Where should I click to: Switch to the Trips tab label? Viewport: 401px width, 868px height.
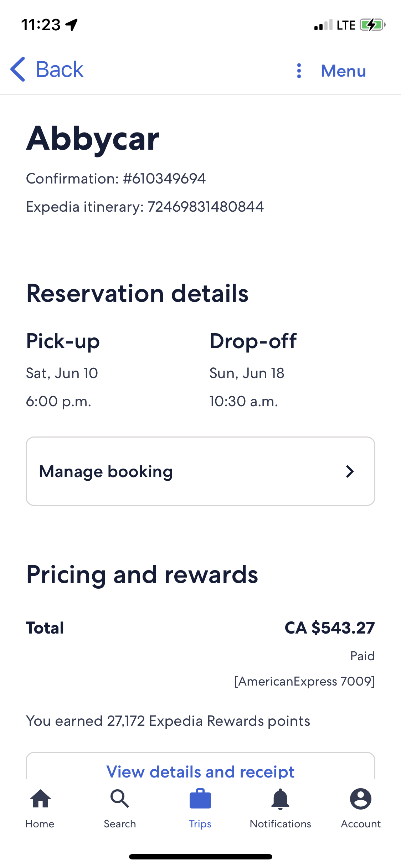tap(200, 824)
